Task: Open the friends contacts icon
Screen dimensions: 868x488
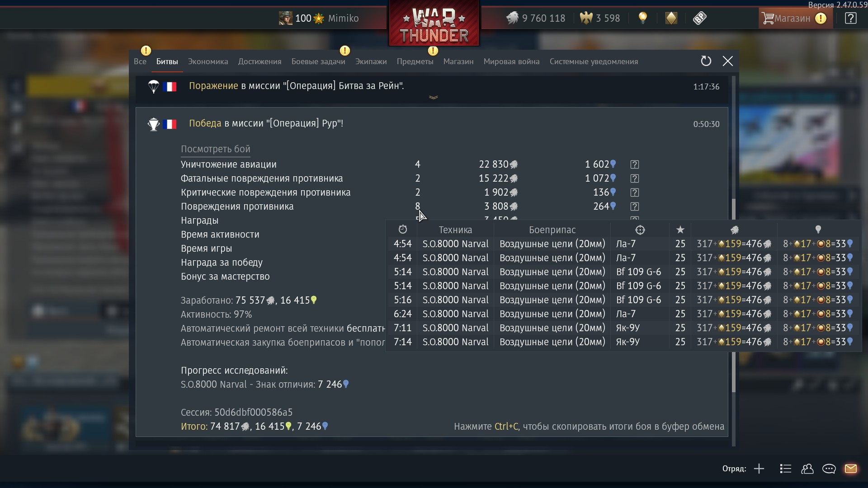Action: pos(807,469)
